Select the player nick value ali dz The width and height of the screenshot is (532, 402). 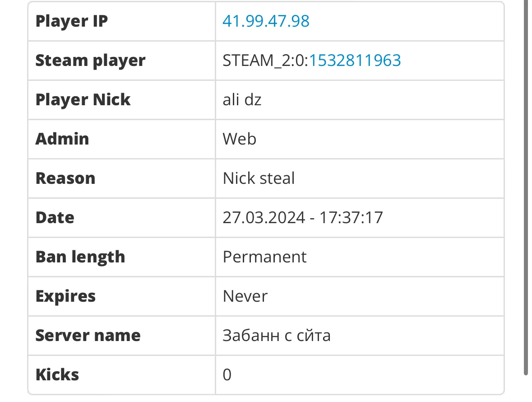click(242, 100)
